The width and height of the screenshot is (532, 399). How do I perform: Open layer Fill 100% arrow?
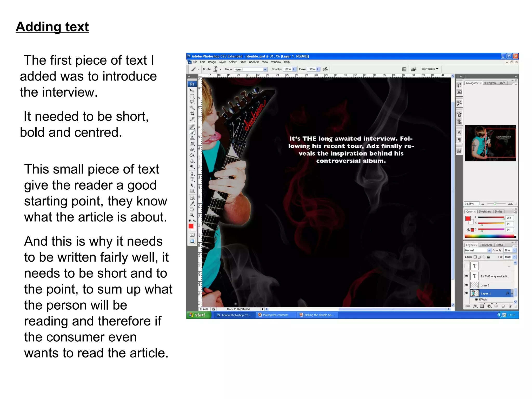click(x=514, y=257)
